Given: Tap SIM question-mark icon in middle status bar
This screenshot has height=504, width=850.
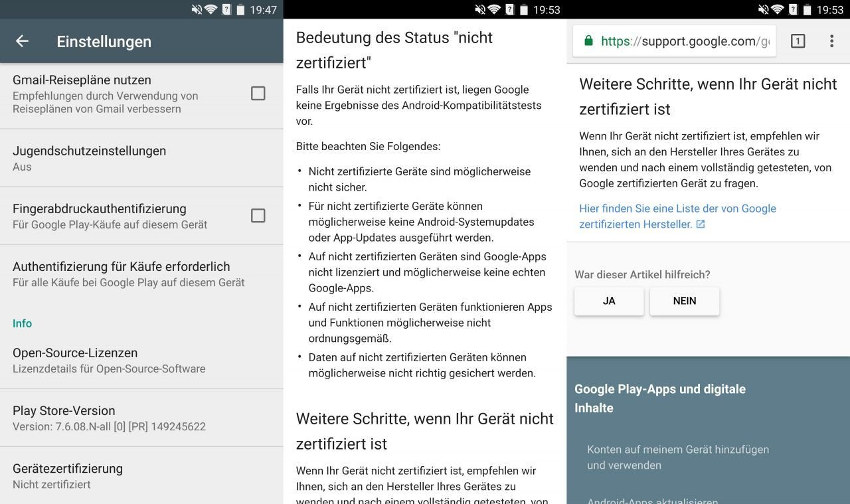Looking at the screenshot, I should [510, 9].
